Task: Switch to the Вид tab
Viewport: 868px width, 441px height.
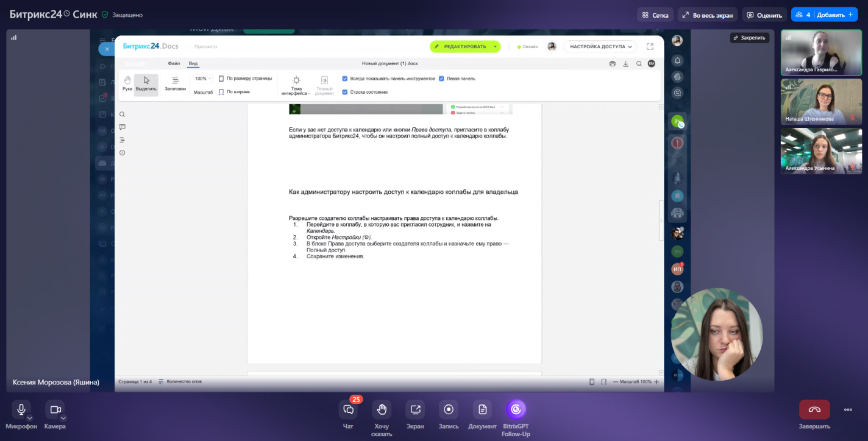Action: click(193, 63)
